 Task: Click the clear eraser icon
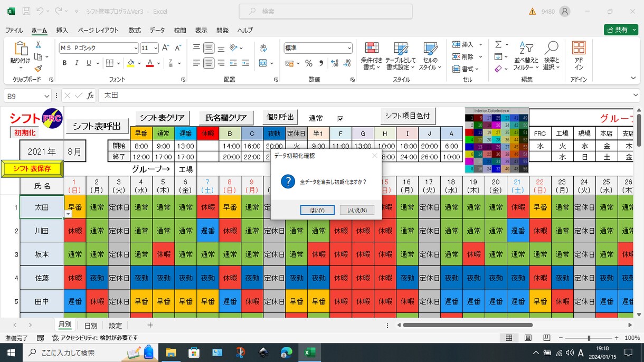pos(498,69)
